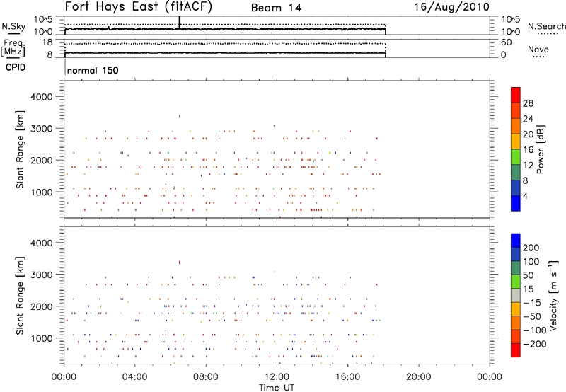Click the '−100' label on the Velocity colorbar
This screenshot has height=392, width=566.
pyautogui.click(x=535, y=330)
